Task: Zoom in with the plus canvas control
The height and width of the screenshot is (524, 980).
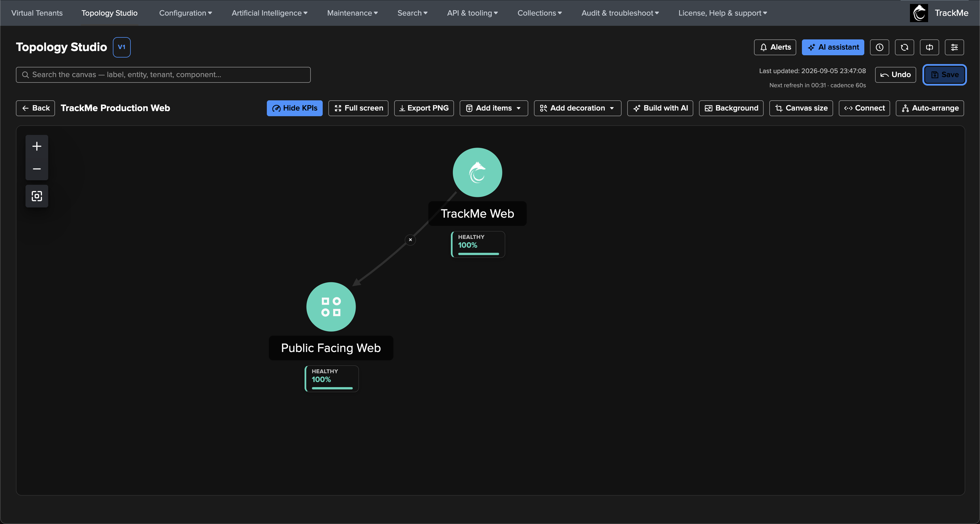Action: [37, 147]
